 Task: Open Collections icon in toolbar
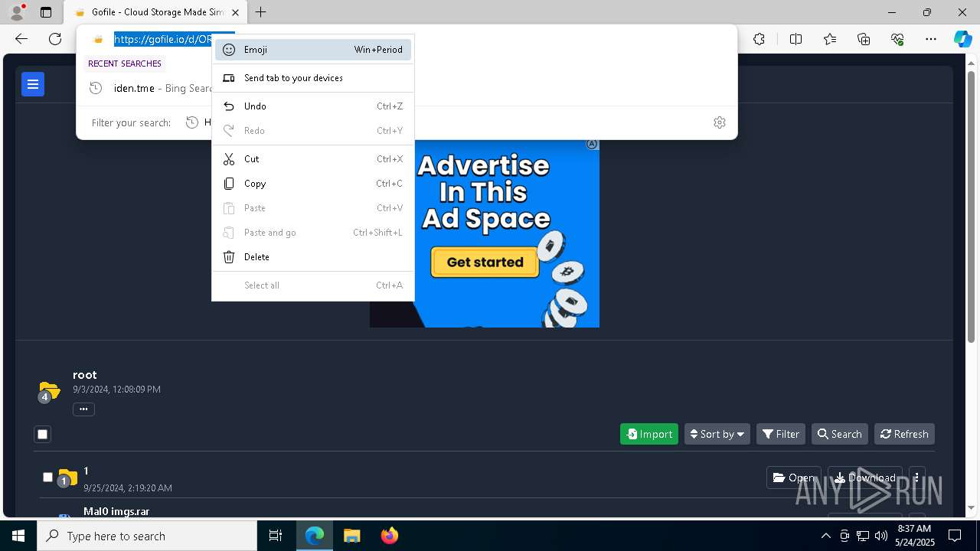[864, 39]
